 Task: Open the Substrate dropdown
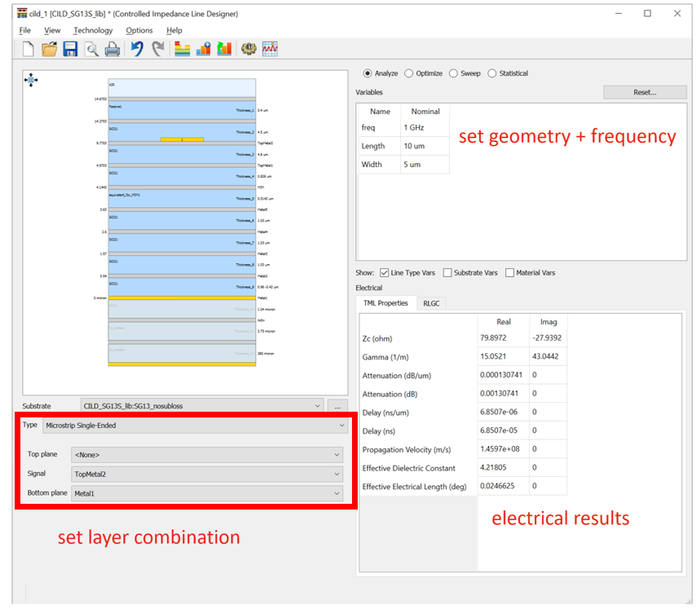(202, 406)
